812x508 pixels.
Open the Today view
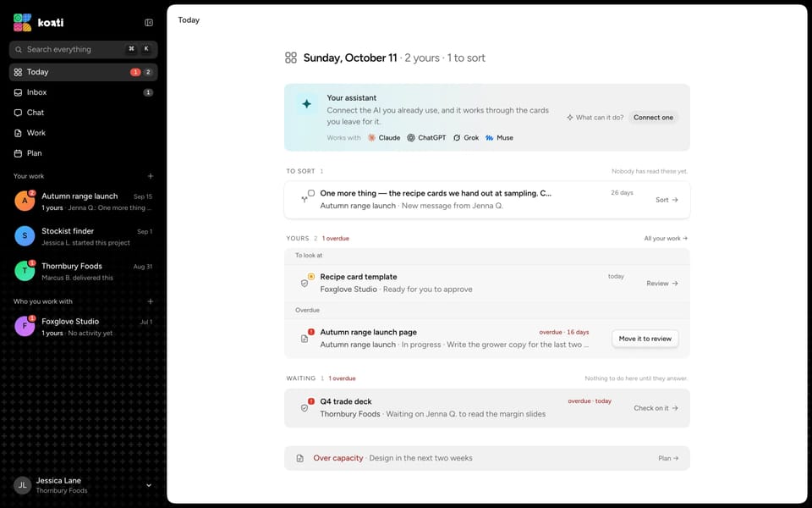pyautogui.click(x=84, y=72)
